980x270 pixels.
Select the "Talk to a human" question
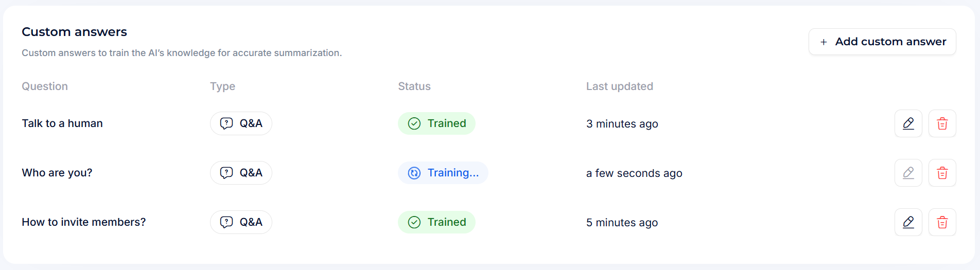[x=62, y=123]
